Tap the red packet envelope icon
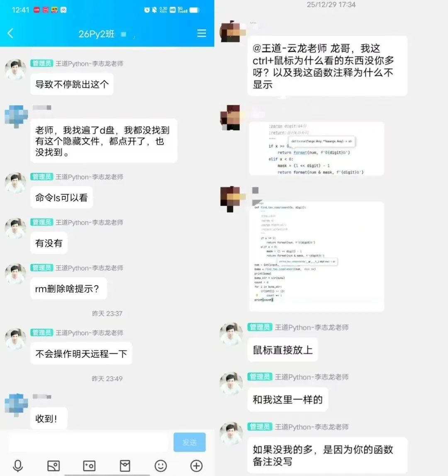The image size is (448, 476). [125, 465]
